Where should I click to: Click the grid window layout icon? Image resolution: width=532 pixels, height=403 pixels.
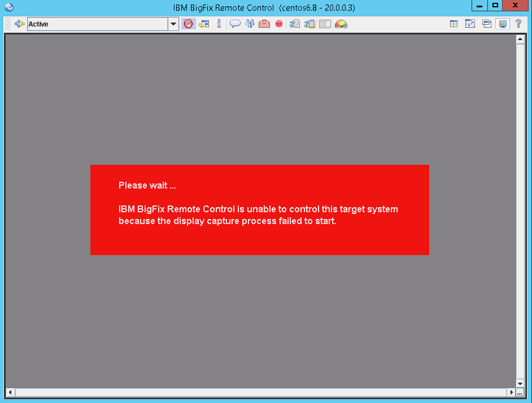(453, 24)
